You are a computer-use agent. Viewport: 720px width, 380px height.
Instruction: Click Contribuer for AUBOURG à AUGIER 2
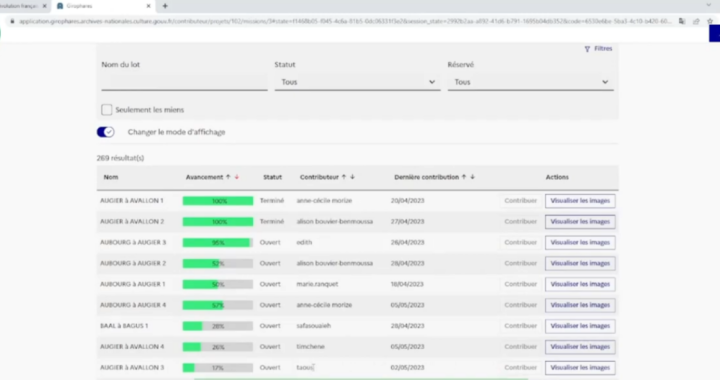click(x=520, y=263)
